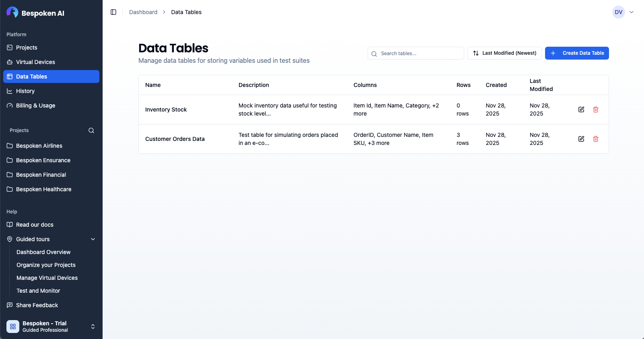
Task: Click the DV user avatar
Action: [619, 12]
